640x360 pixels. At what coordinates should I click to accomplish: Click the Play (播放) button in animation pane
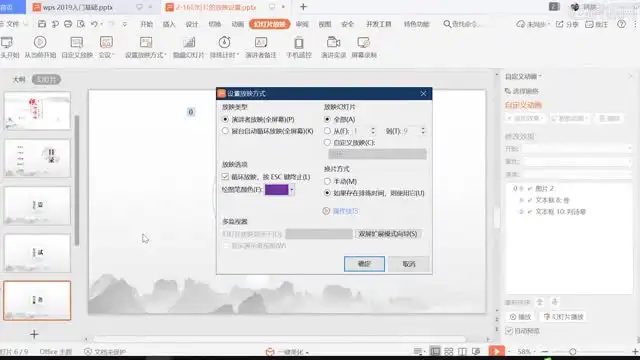[520, 317]
